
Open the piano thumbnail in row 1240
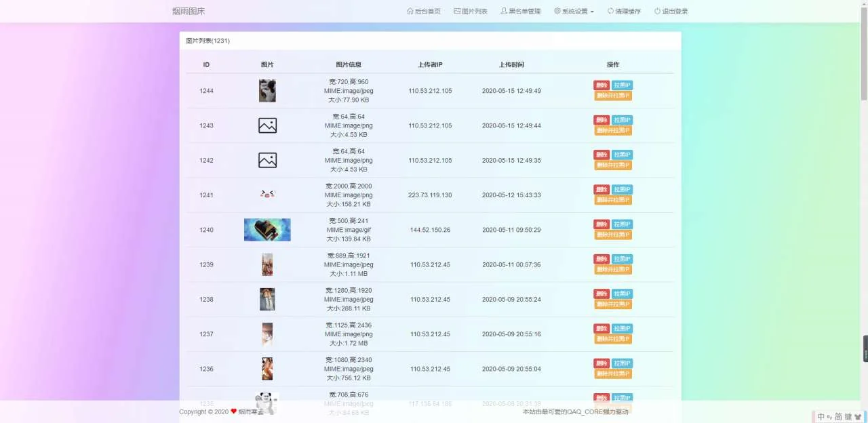(x=267, y=230)
